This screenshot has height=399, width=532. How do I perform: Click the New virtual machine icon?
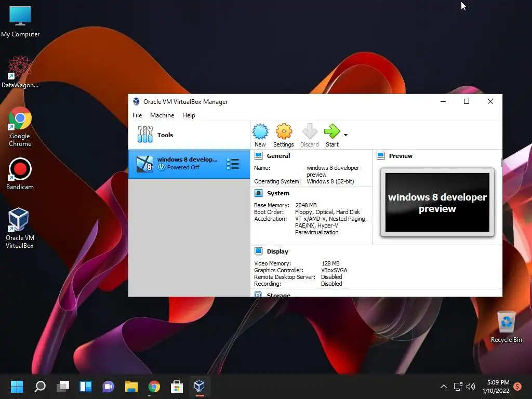(x=260, y=135)
